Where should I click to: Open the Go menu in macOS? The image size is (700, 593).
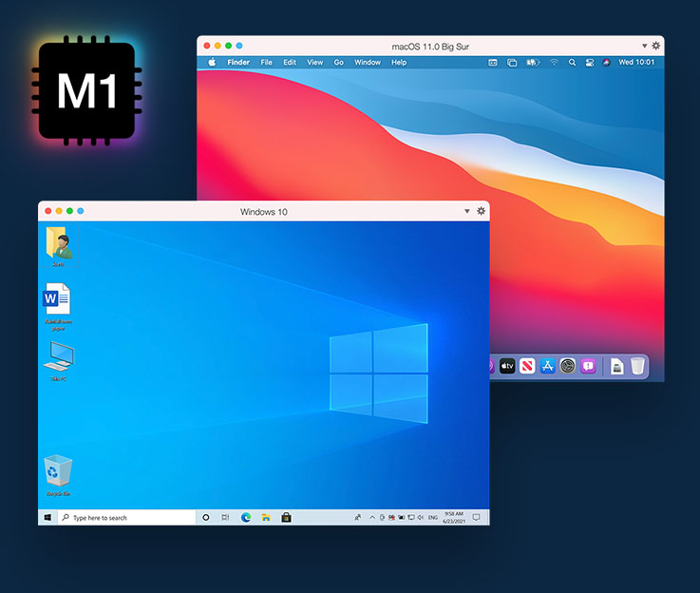click(339, 62)
